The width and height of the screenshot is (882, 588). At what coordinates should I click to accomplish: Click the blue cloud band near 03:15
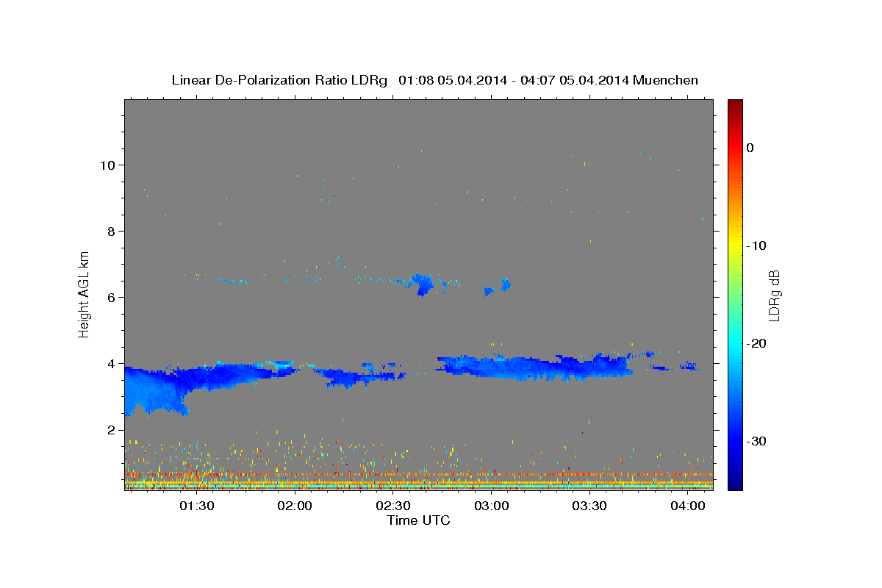point(534,366)
